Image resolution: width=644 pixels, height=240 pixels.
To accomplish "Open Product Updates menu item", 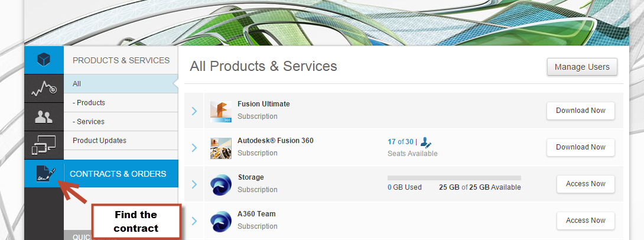I will [121, 141].
